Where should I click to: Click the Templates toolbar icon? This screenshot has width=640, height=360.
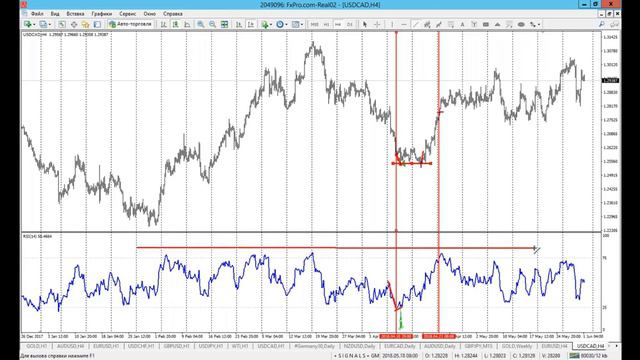[296, 24]
